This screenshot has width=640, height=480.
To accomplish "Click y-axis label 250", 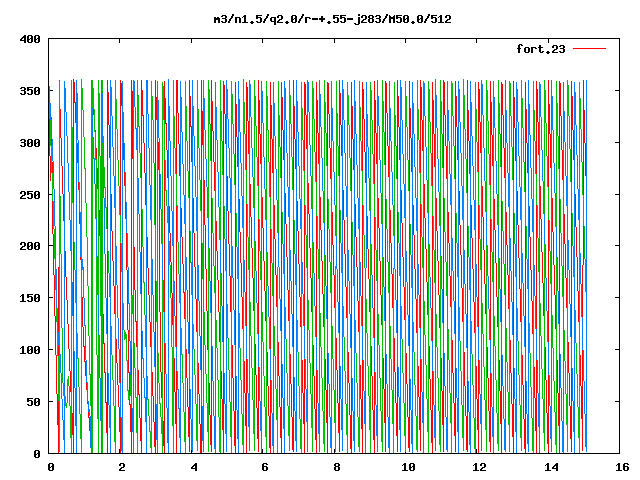I will pyautogui.click(x=30, y=195).
